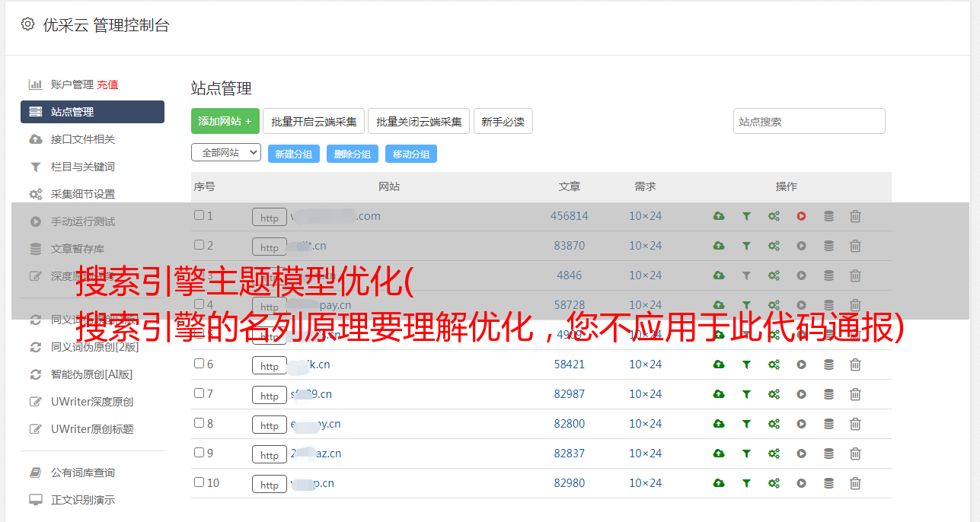Click the 移动分组 button
The width and height of the screenshot is (980, 522).
tap(411, 154)
